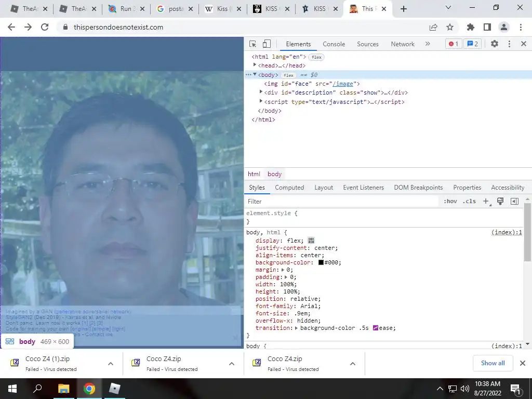Image resolution: width=532 pixels, height=399 pixels.
Task: Open DevTools settings gear
Action: click(495, 44)
